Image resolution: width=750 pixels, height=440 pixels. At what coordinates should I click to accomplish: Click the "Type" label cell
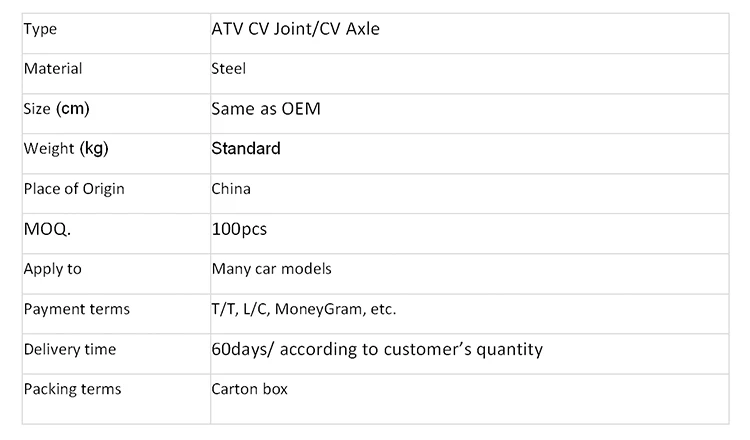click(x=40, y=30)
